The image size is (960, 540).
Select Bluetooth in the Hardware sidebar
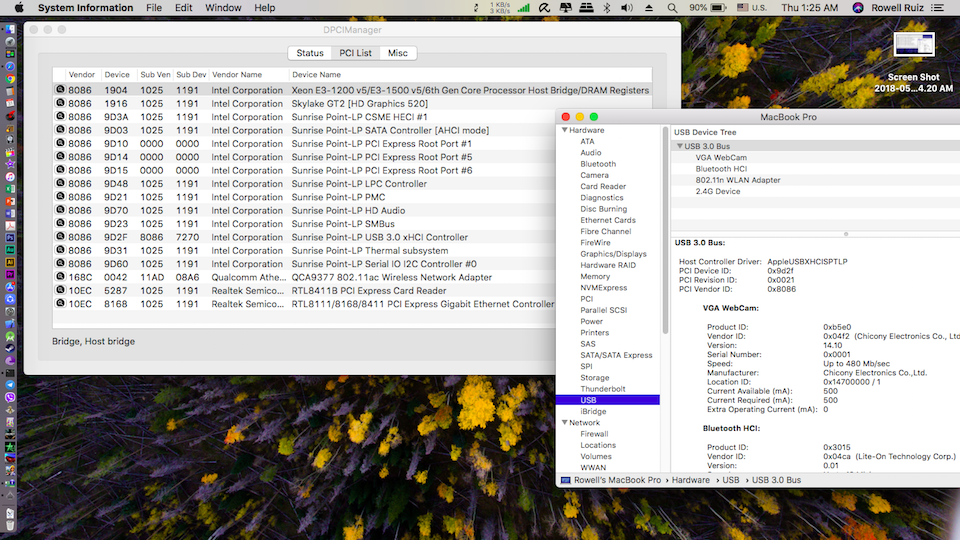click(x=598, y=164)
